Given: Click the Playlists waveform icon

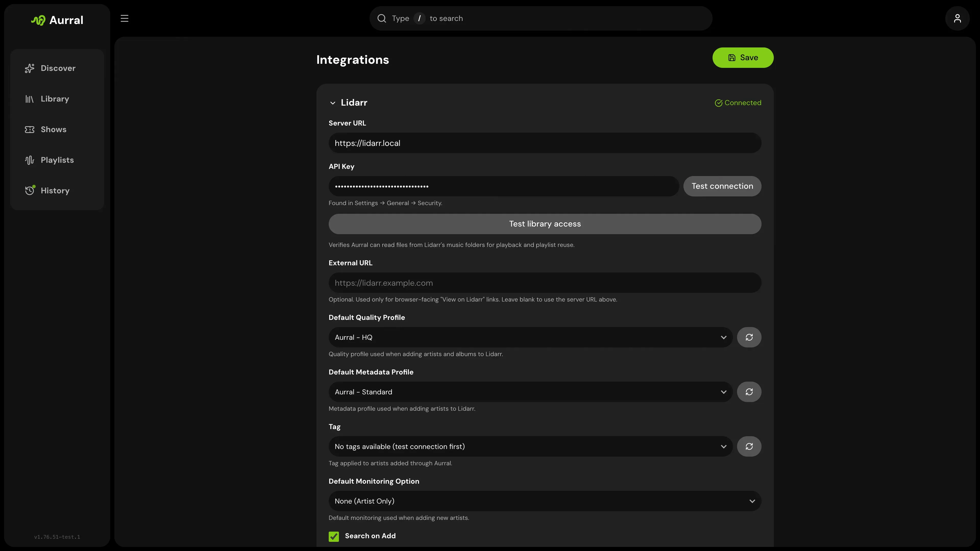Looking at the screenshot, I should (30, 160).
